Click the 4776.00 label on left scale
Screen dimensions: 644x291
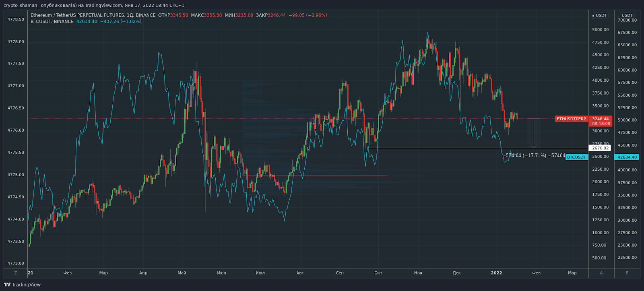[x=16, y=130]
